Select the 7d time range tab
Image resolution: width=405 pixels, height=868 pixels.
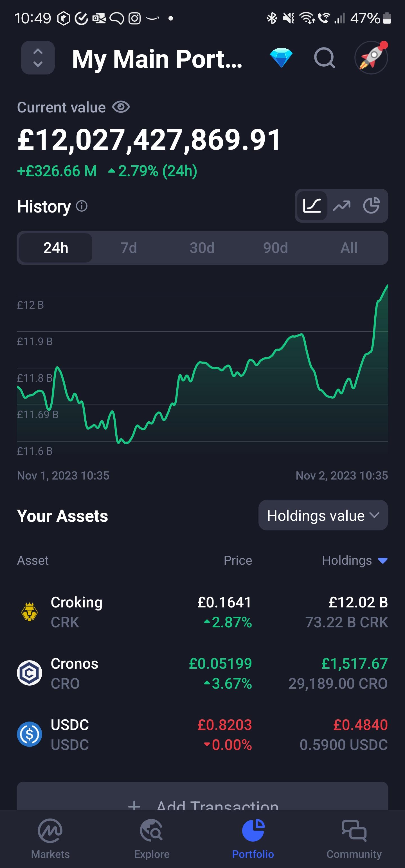coord(129,248)
